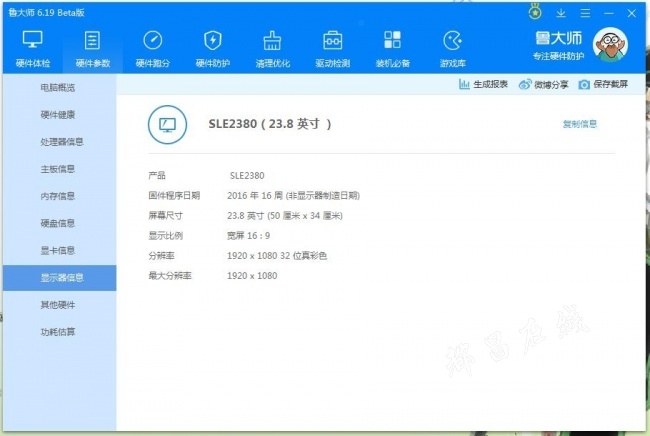650x436 pixels.
Task: Click the value '宽屏 16 : 9'
Action: 248,236
